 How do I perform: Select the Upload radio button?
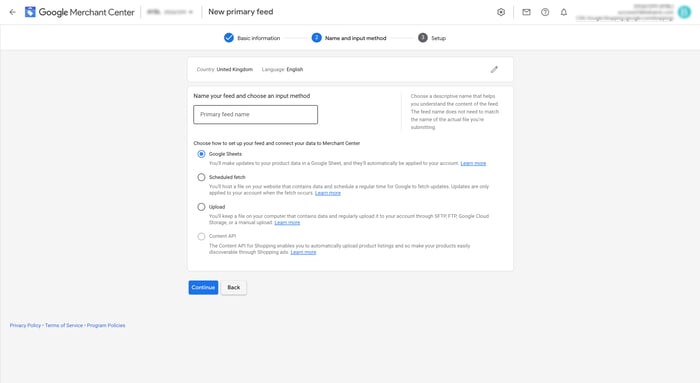201,207
